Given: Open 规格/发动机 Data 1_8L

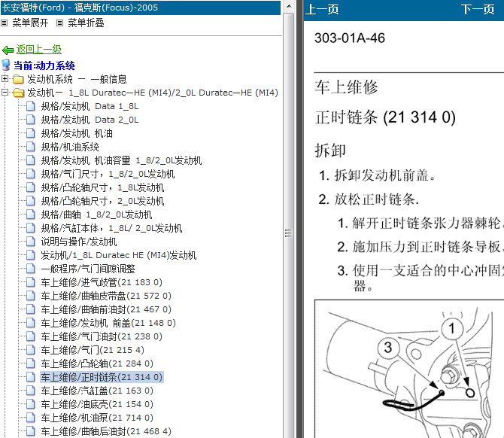Looking at the screenshot, I should coord(90,106).
